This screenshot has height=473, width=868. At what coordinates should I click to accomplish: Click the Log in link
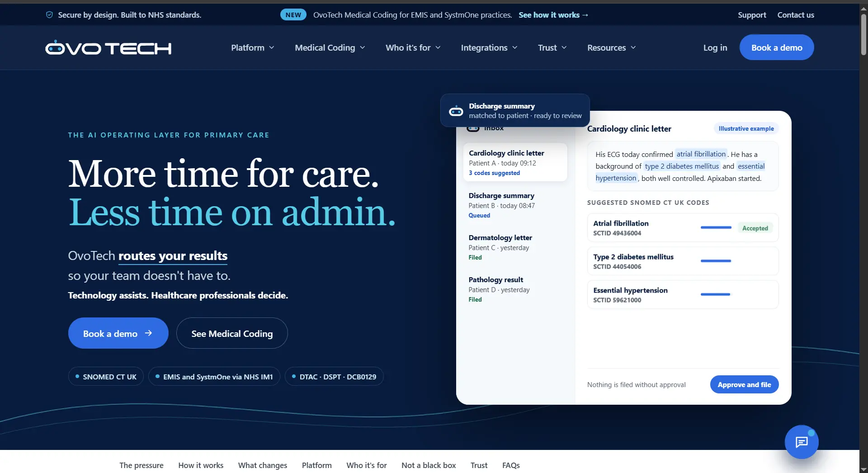click(715, 47)
